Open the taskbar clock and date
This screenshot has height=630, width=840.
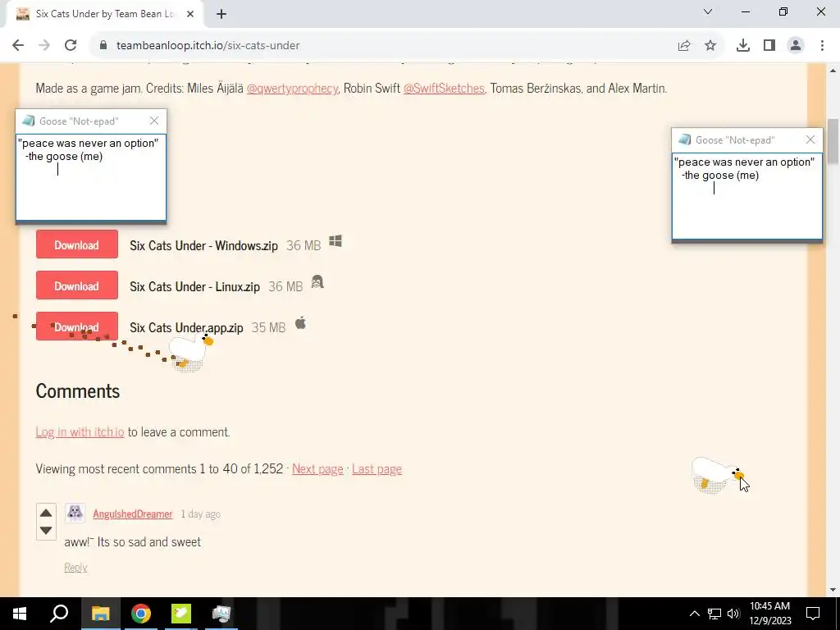(x=769, y=614)
